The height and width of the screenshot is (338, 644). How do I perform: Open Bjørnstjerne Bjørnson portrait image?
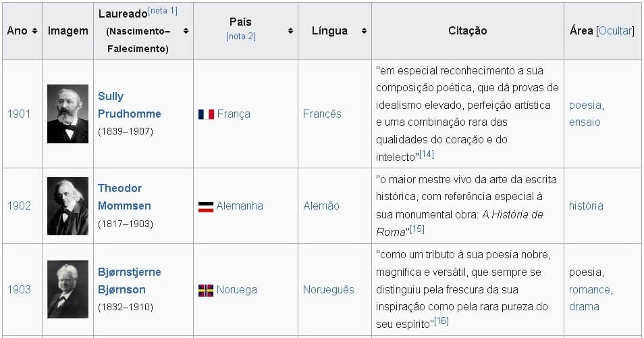click(68, 289)
